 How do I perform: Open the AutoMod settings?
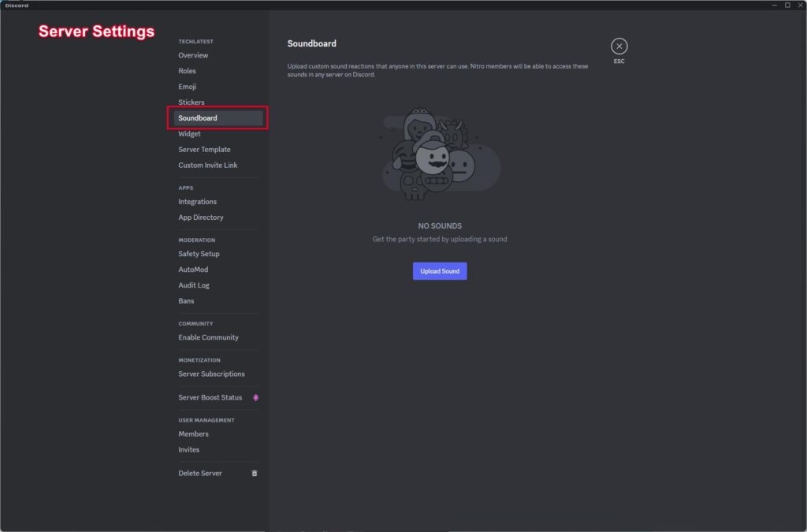(x=193, y=270)
